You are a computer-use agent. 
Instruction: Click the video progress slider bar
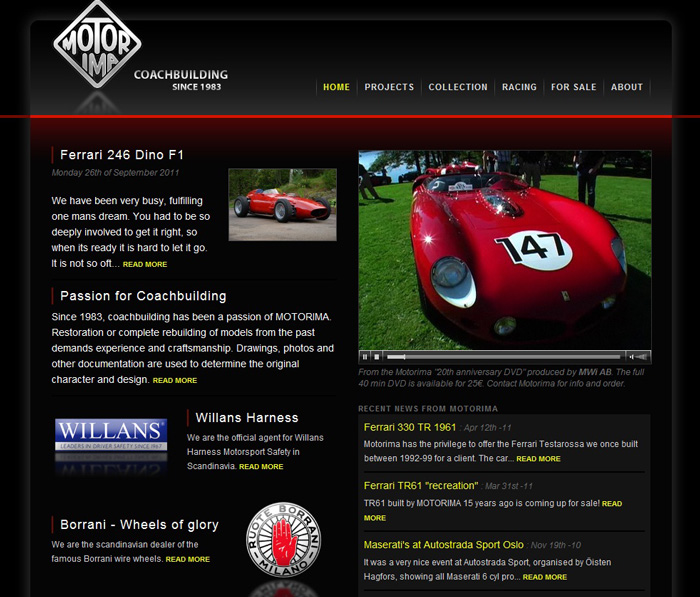[504, 357]
